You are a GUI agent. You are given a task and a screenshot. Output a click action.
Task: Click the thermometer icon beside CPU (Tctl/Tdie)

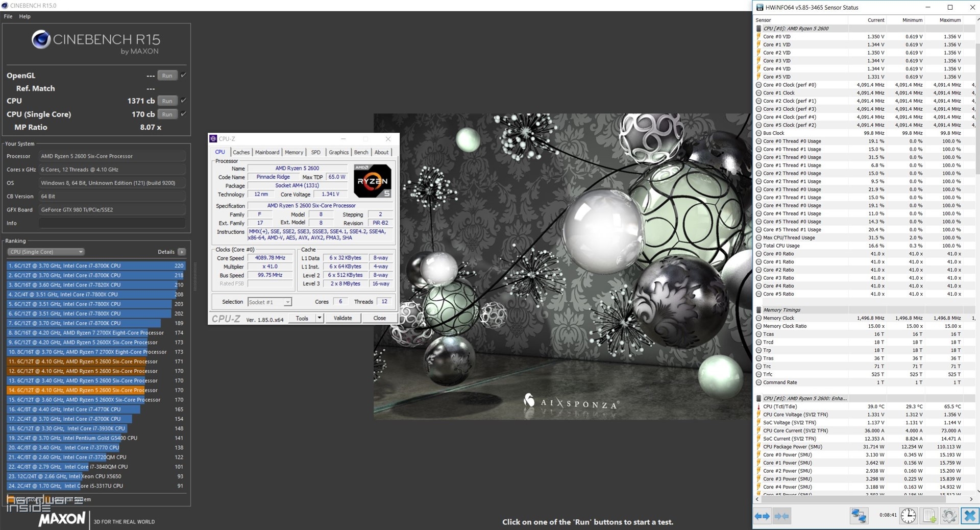758,406
